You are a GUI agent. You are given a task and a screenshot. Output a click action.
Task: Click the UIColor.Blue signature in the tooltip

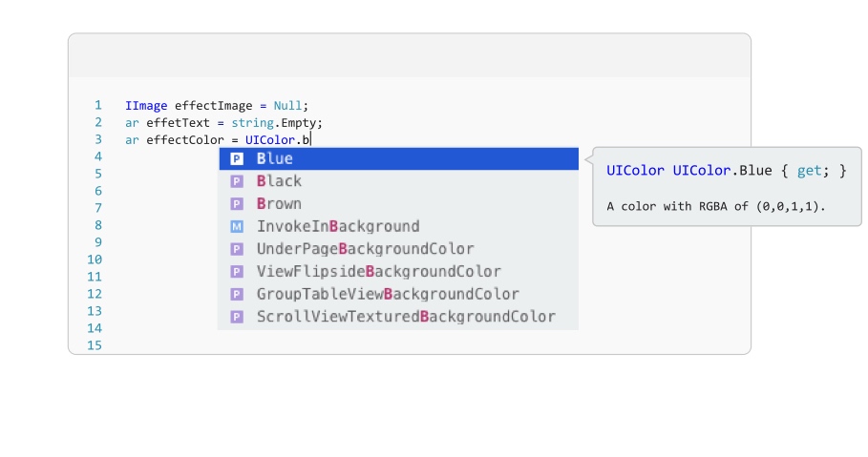(726, 171)
